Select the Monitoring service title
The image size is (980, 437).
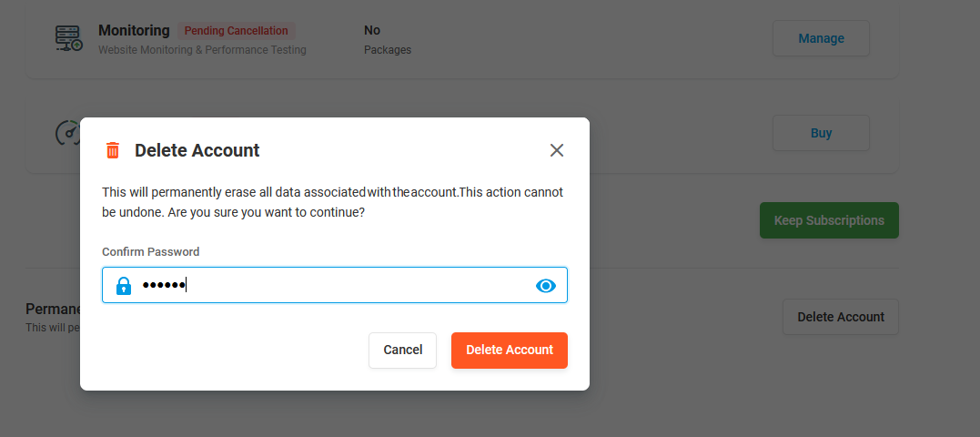coord(134,31)
